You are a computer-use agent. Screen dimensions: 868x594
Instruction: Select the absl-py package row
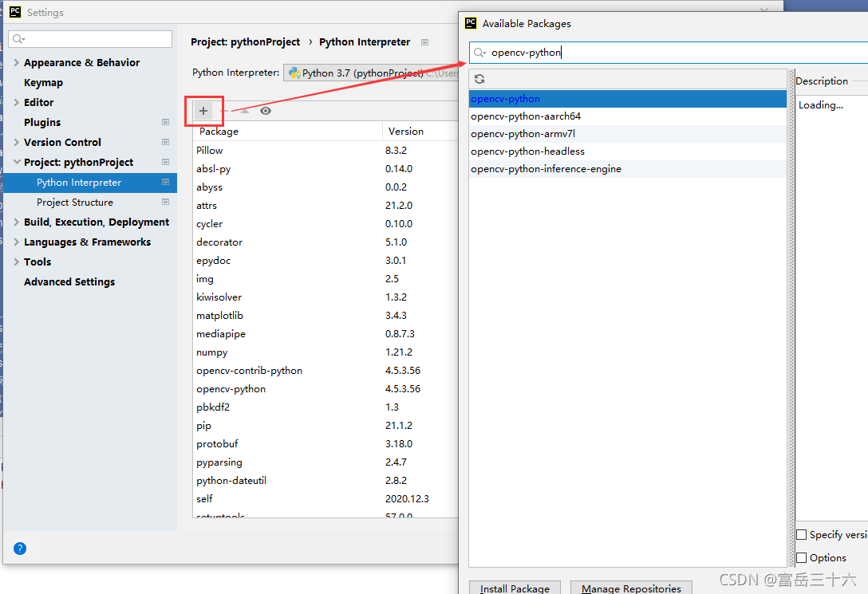pyautogui.click(x=325, y=169)
